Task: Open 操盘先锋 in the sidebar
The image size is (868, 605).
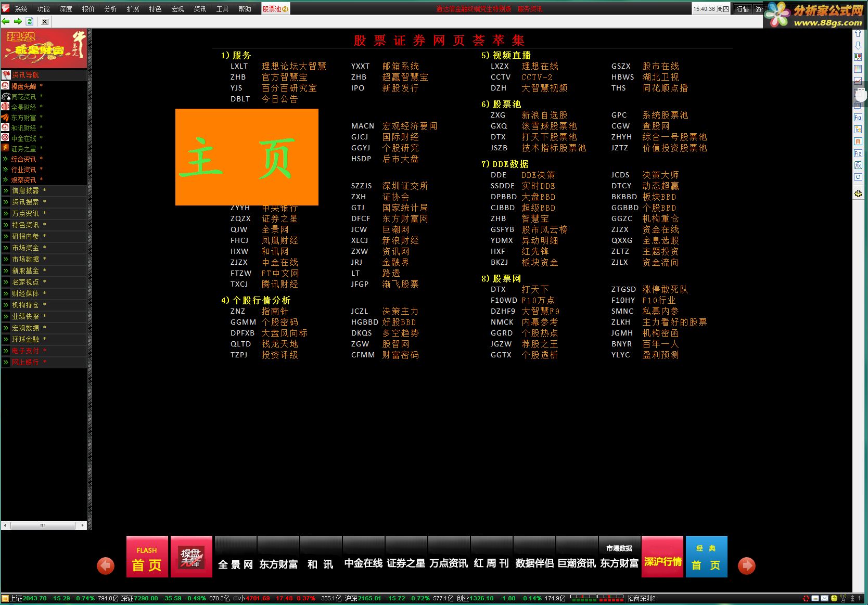Action: pos(24,86)
